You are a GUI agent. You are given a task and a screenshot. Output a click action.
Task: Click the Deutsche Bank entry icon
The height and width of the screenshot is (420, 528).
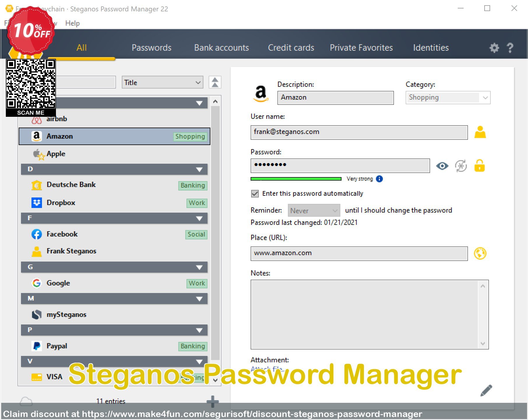pos(36,185)
